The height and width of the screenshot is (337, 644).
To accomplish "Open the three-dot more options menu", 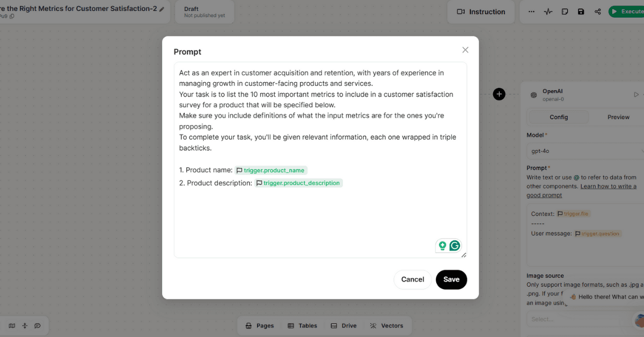I will pos(531,12).
